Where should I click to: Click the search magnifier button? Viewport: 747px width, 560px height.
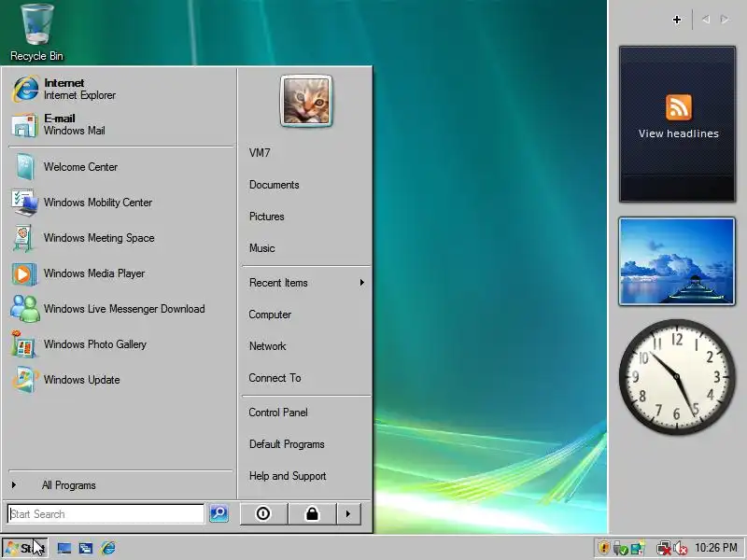tap(219, 513)
